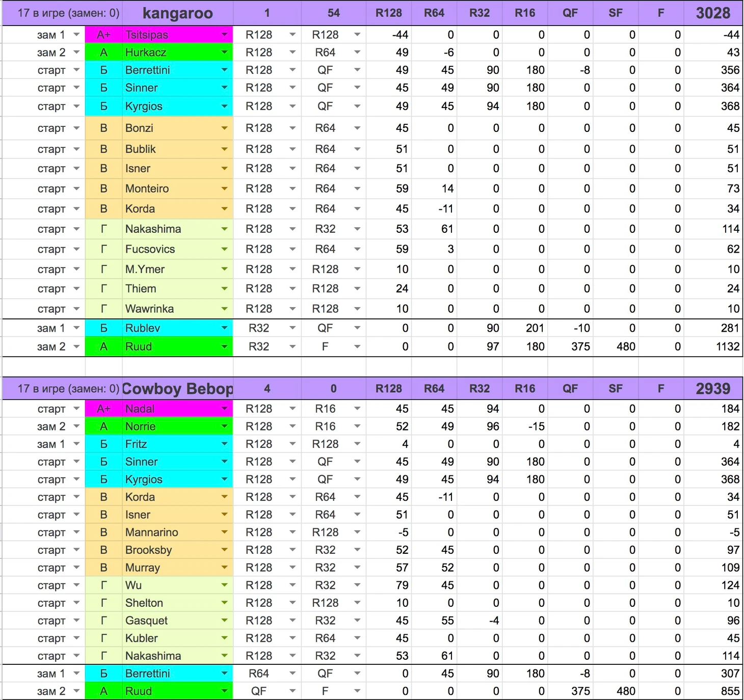Open the status dropdown in Hurkacz's row
This screenshot has width=744, height=700.
[76, 52]
